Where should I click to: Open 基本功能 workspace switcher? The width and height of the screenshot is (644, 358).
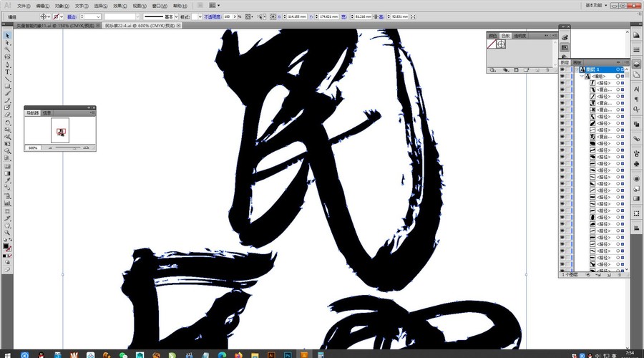(596, 5)
